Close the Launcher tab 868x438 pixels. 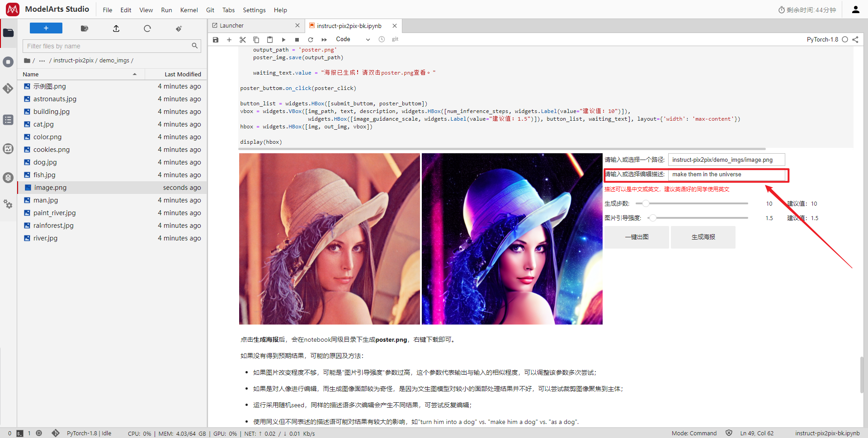tap(297, 26)
